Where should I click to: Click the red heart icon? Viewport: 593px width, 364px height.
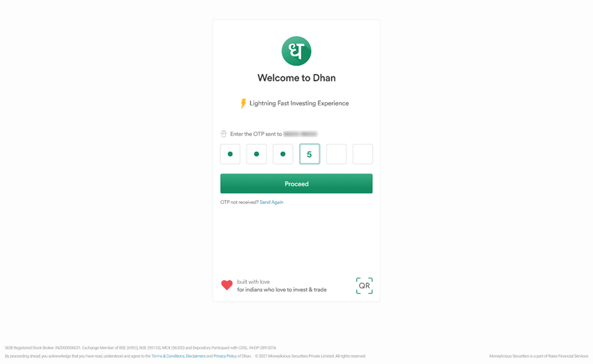pos(227,285)
